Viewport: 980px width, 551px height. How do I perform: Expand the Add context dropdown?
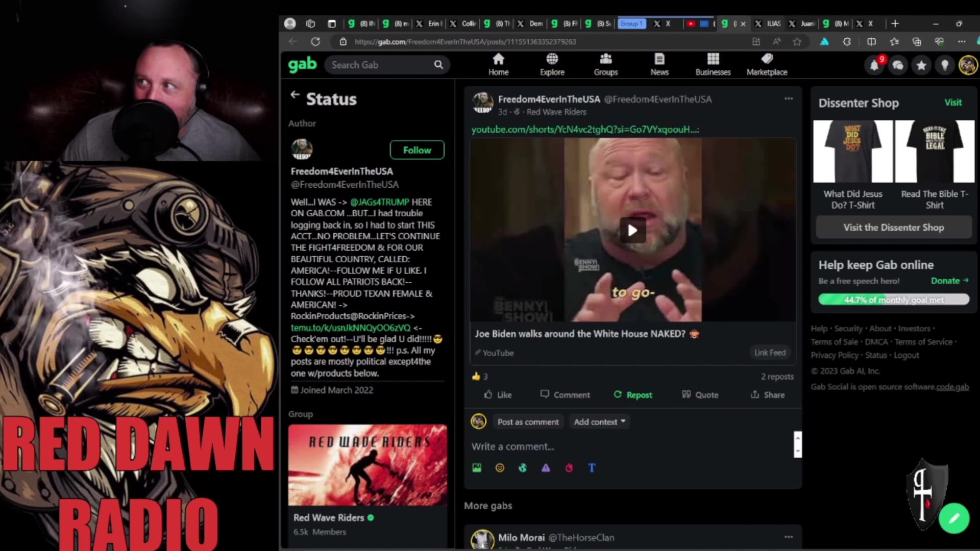(599, 421)
